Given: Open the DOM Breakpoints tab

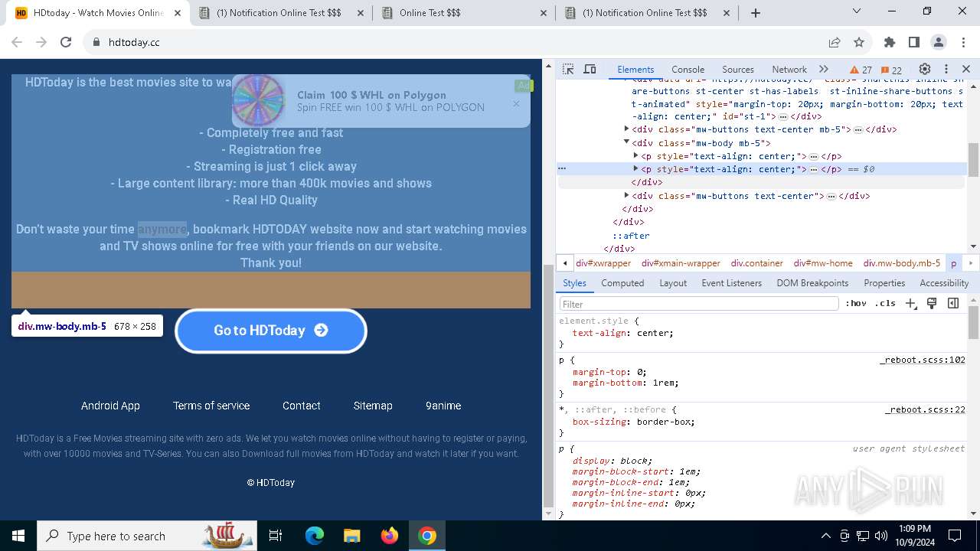Looking at the screenshot, I should click(x=812, y=282).
